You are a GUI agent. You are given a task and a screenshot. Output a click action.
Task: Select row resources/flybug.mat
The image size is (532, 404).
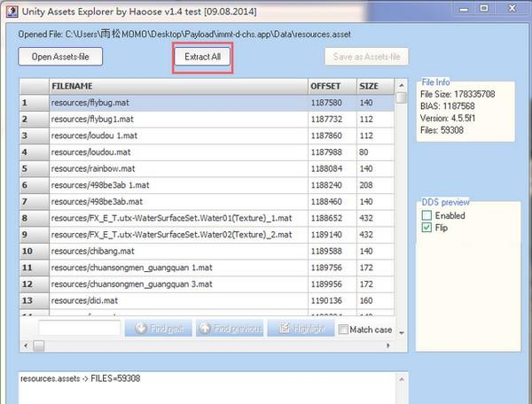[207, 103]
